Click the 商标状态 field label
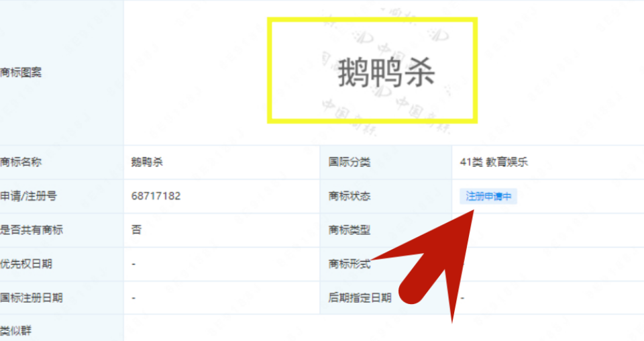The image size is (644, 341). pos(350,196)
